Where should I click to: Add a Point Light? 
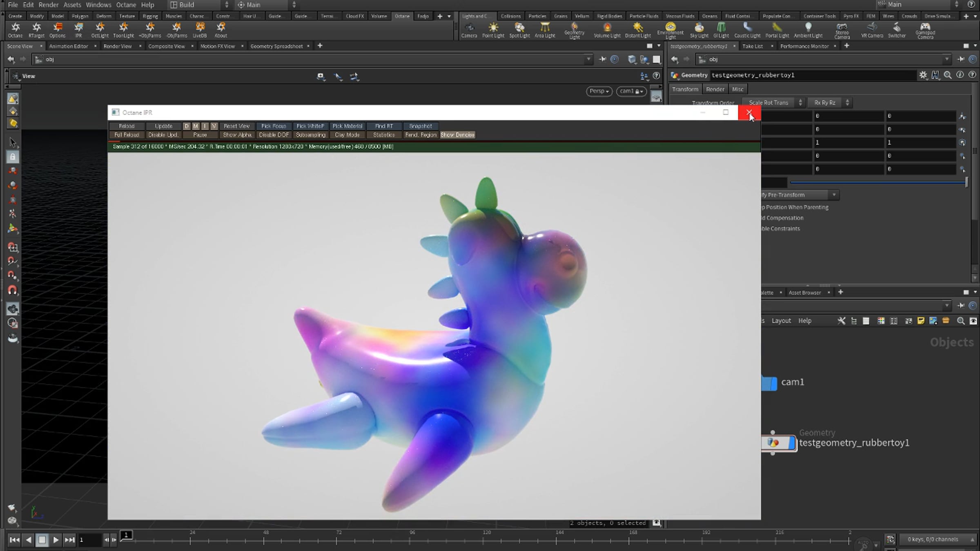tap(493, 30)
